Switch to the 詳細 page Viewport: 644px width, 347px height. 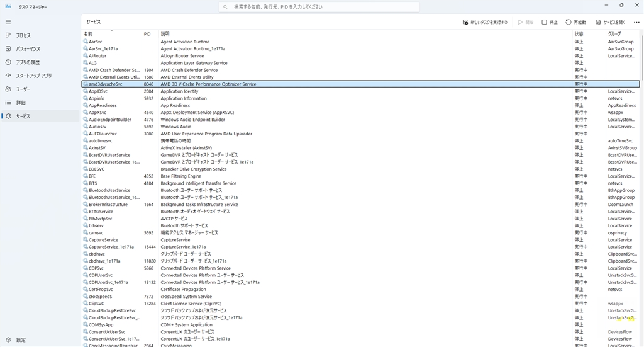click(40, 103)
